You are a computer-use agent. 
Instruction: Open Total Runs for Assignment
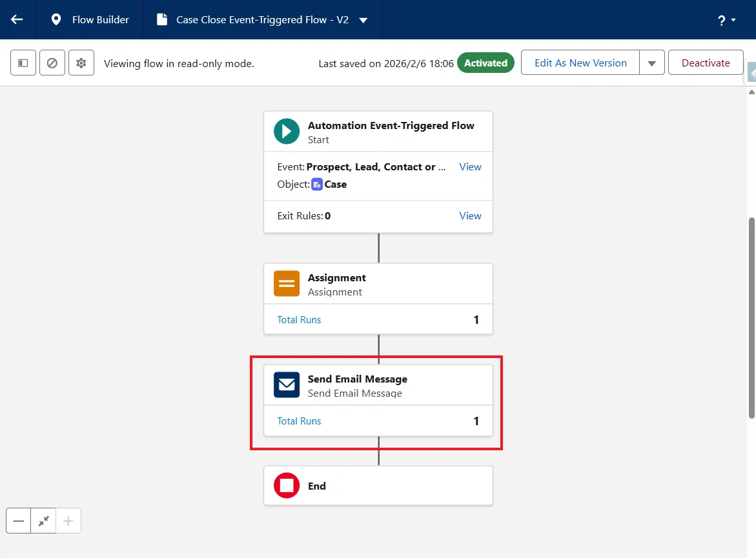click(x=299, y=320)
